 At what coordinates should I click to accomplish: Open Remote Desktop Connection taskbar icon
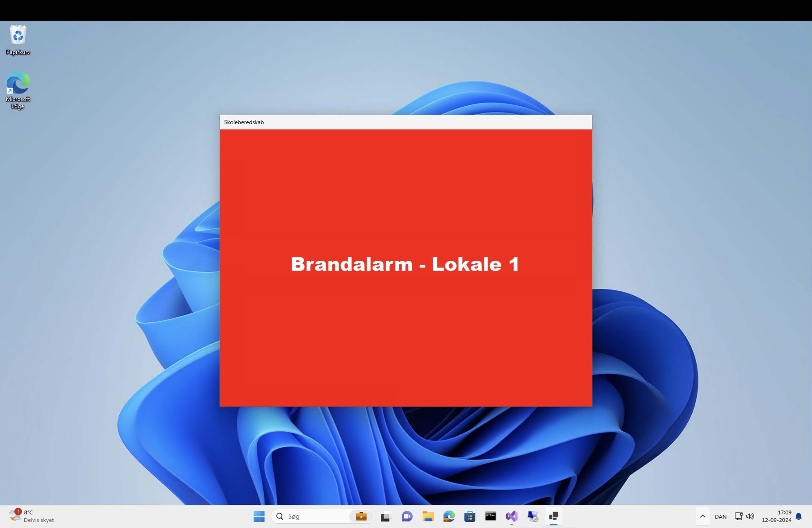(x=532, y=516)
